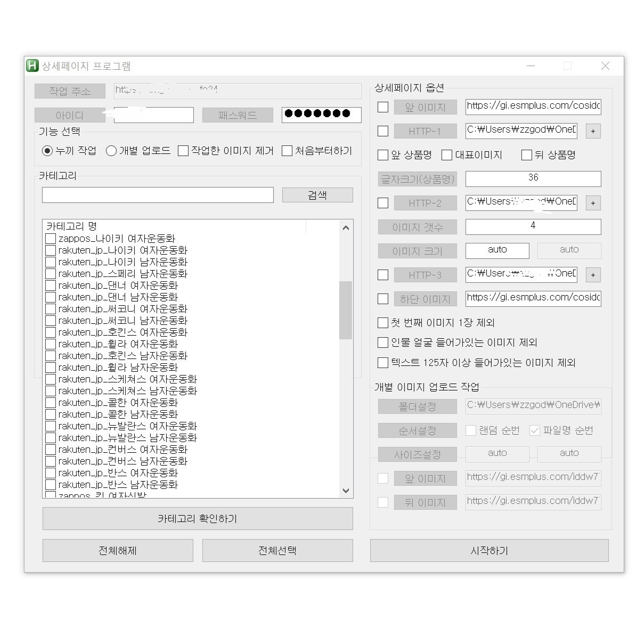Click the rakuten_jp_콜한 남자운동화 row text
This screenshot has height=644, width=644.
tap(118, 414)
